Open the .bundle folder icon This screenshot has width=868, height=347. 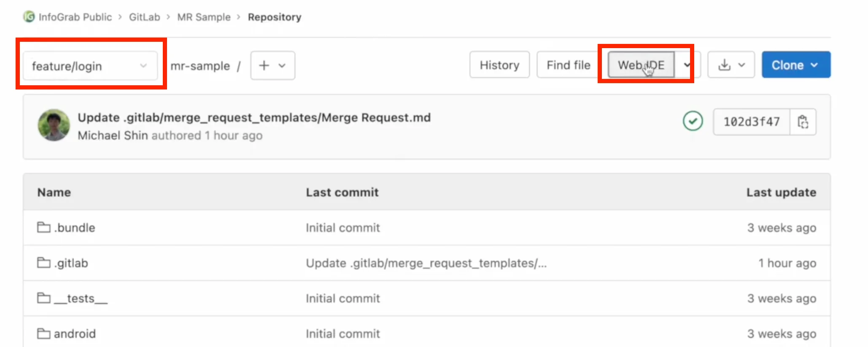click(43, 228)
